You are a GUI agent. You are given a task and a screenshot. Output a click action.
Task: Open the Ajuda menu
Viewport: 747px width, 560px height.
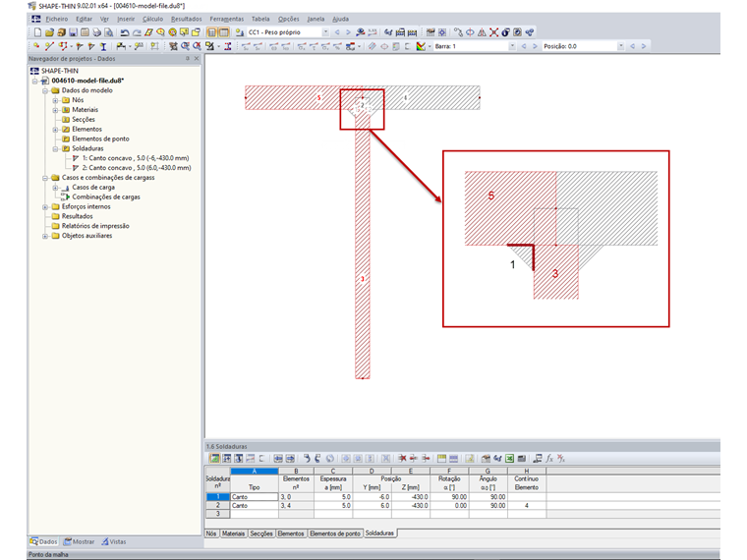tap(340, 19)
